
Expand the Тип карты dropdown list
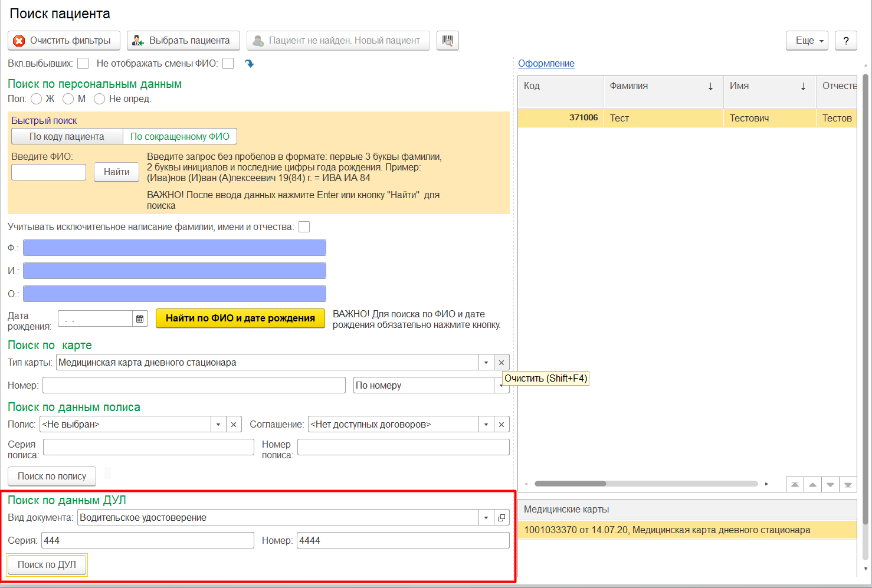[486, 363]
